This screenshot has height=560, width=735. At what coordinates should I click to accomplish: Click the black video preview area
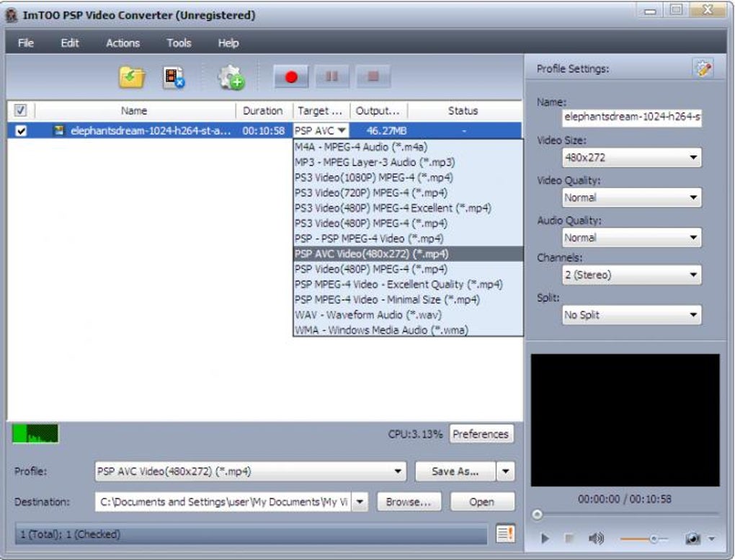coord(625,419)
